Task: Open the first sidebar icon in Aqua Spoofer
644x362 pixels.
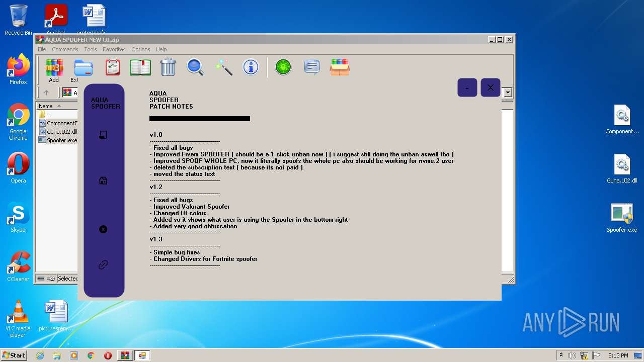Action: coord(103,135)
